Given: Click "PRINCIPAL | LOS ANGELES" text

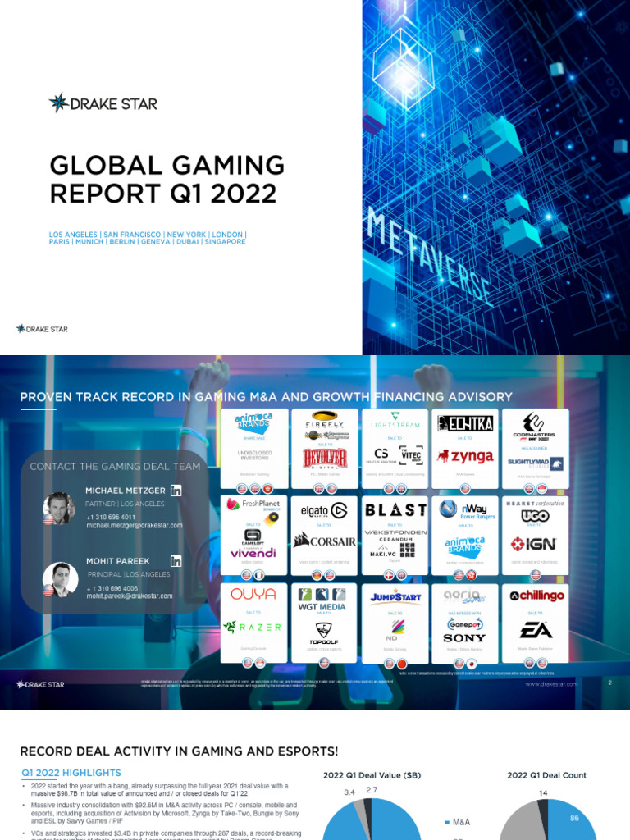Looking at the screenshot, I should tap(129, 574).
